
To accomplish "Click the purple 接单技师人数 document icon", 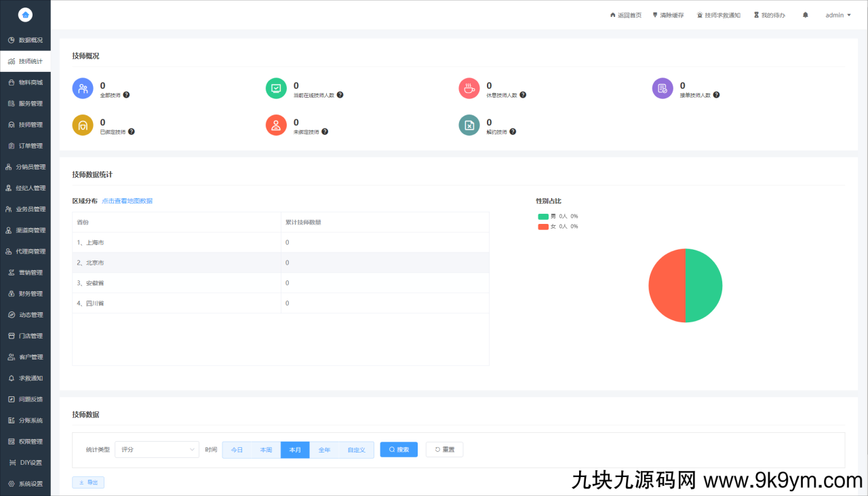I will pyautogui.click(x=663, y=88).
